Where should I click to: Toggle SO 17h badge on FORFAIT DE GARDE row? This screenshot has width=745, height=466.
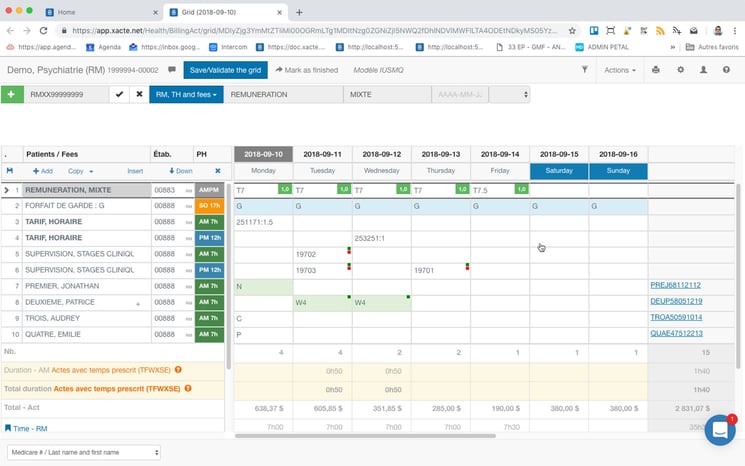point(209,206)
